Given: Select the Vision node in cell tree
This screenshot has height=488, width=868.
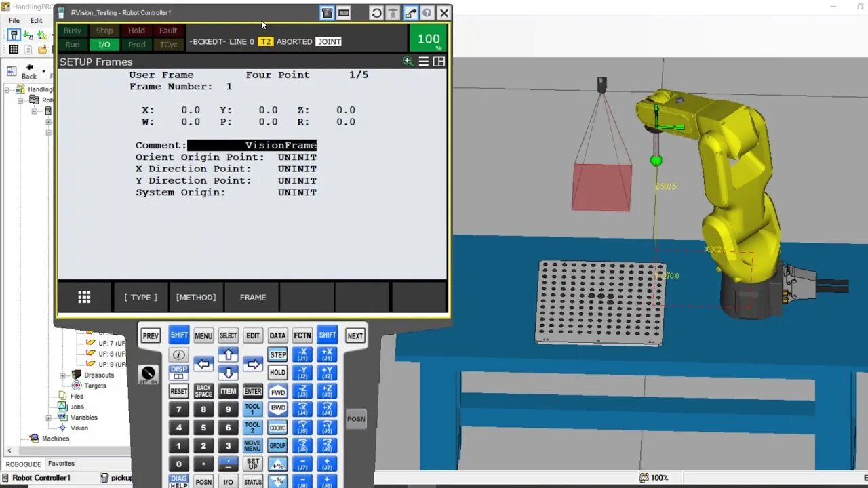Looking at the screenshot, I should click(79, 428).
